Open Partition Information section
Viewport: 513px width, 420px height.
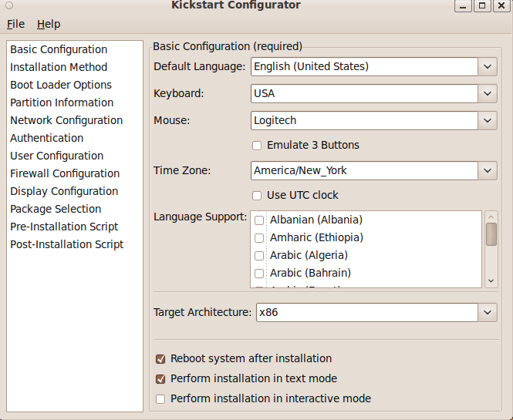pos(62,102)
